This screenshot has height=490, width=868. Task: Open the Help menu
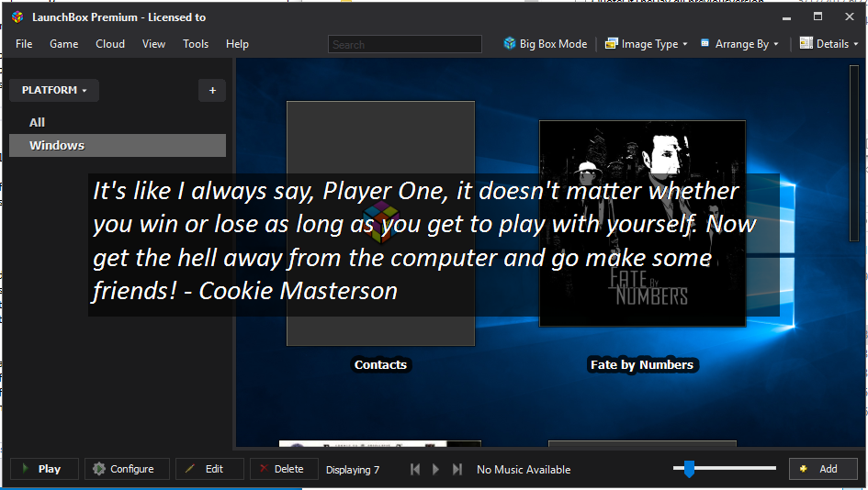pyautogui.click(x=237, y=44)
